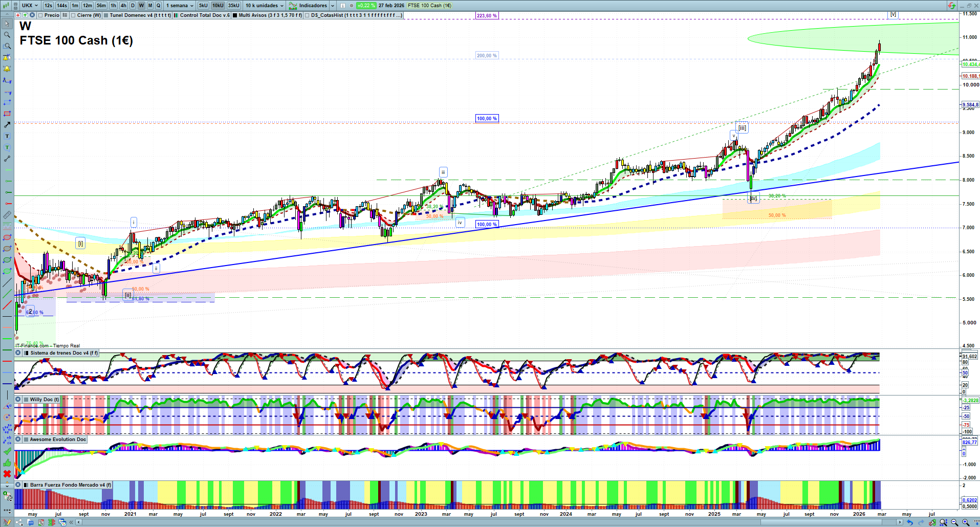
Task: Switch to the 1h timeframe
Action: coord(113,6)
